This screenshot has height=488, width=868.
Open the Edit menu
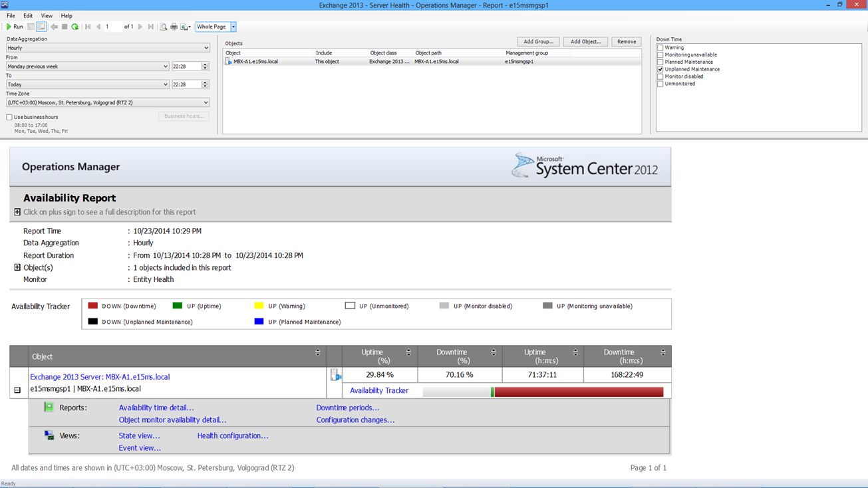click(28, 15)
